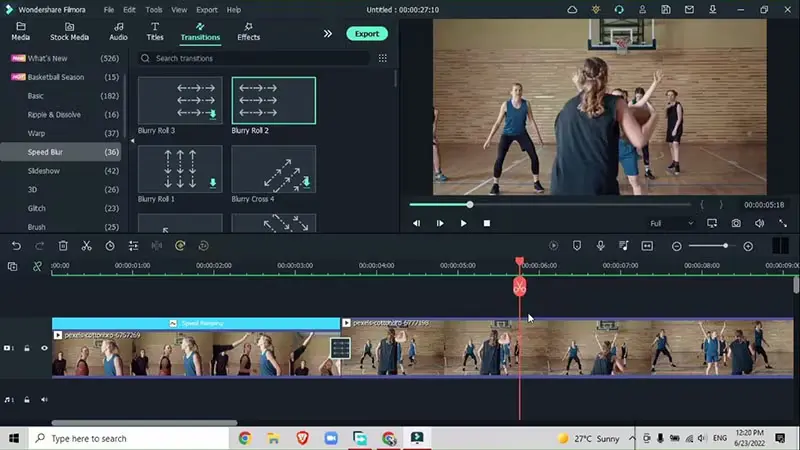
Task: Click the zoom in timeline plus icon
Action: 748,246
